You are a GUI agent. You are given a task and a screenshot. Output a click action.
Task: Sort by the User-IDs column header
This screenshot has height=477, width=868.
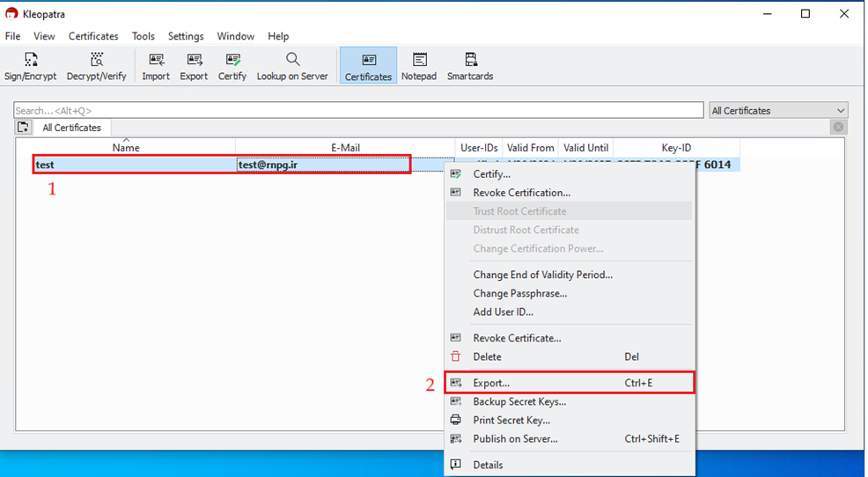point(479,148)
